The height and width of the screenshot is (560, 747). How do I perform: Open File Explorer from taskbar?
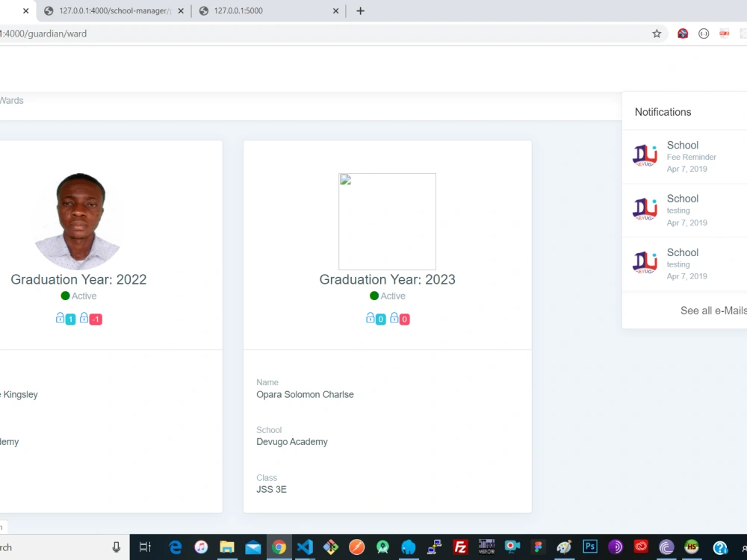(227, 547)
